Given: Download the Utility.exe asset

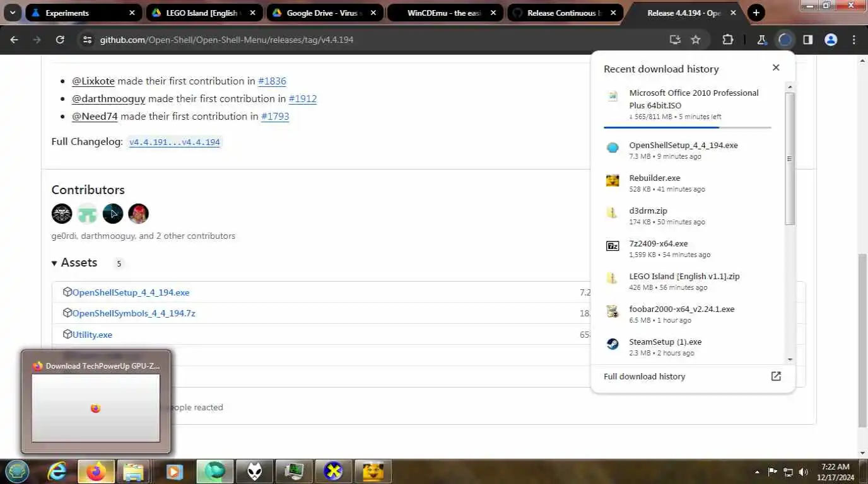Looking at the screenshot, I should (92, 335).
